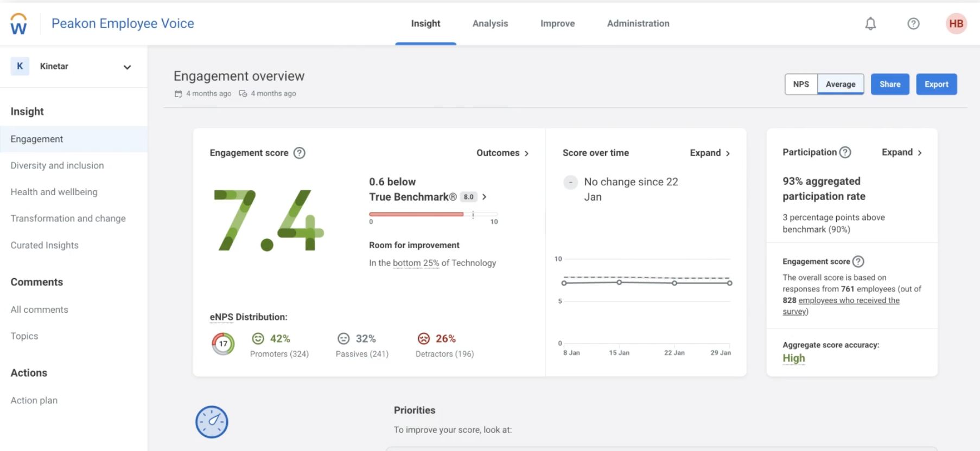Click the Passives neutral face icon

point(343,338)
